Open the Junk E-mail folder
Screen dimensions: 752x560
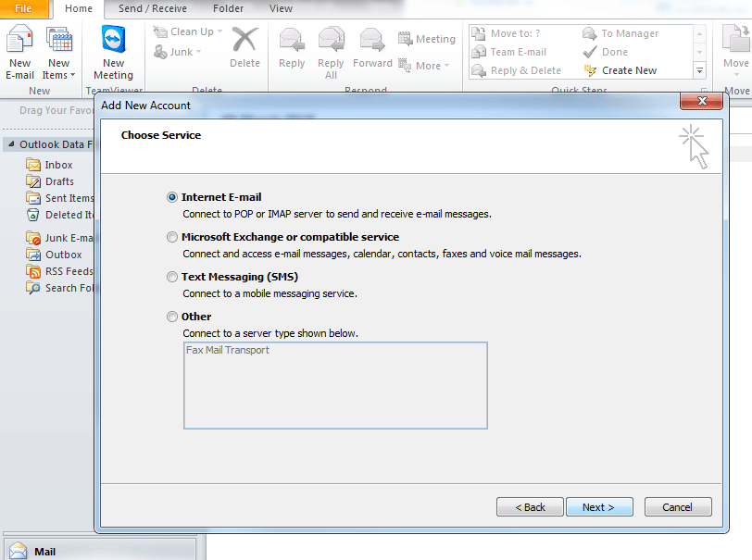(x=60, y=238)
